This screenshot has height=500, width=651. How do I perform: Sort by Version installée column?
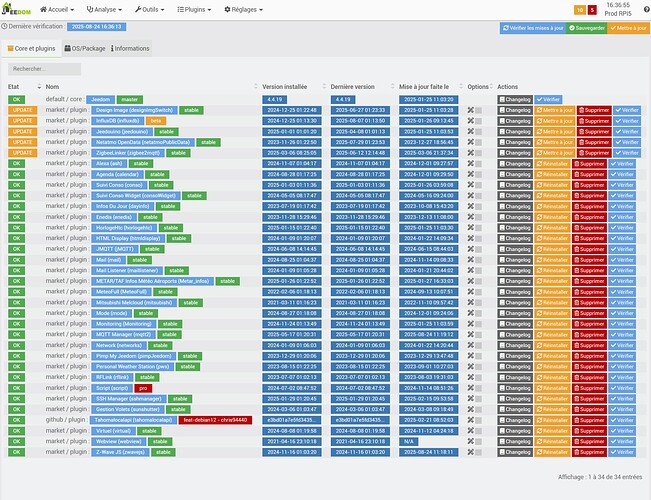294,86
